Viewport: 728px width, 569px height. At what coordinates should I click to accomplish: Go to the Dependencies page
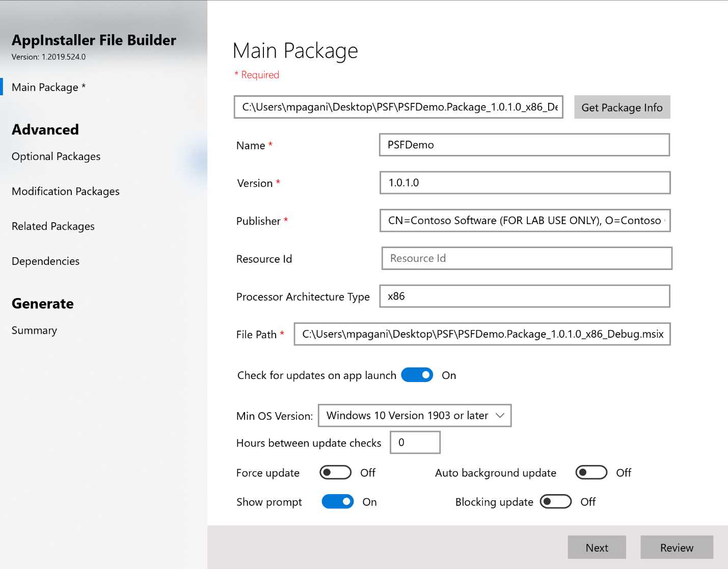[45, 261]
